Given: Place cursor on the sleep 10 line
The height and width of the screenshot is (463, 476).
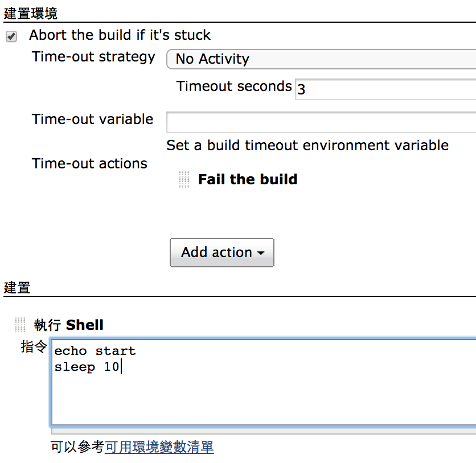Looking at the screenshot, I should (x=87, y=367).
